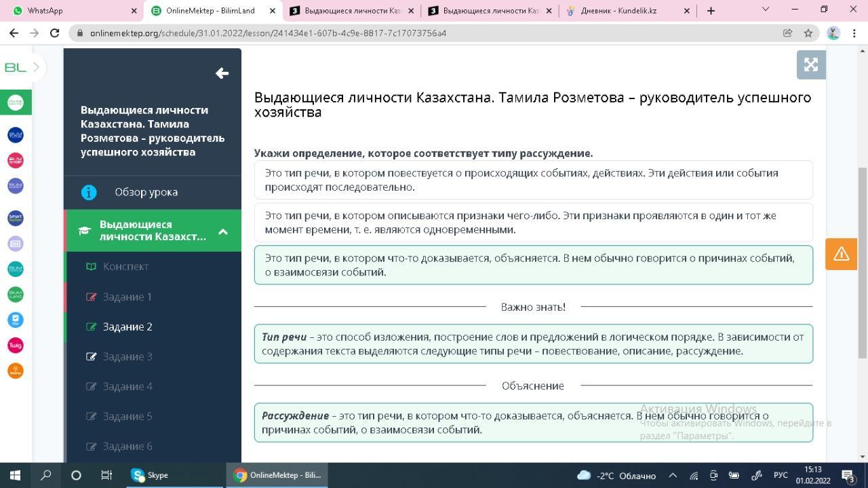Click the Smart Nation sidebar icon

[15, 218]
